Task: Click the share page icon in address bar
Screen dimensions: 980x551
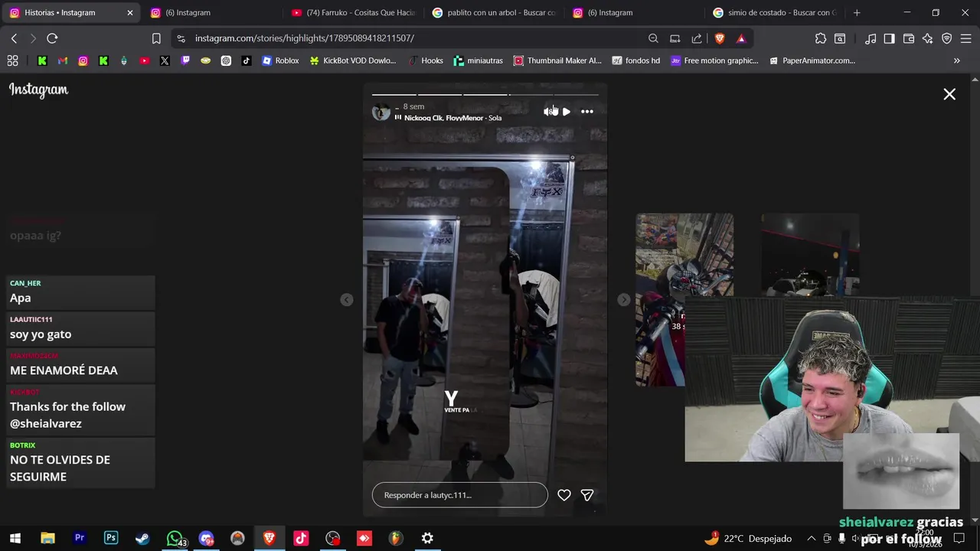Action: pyautogui.click(x=697, y=38)
